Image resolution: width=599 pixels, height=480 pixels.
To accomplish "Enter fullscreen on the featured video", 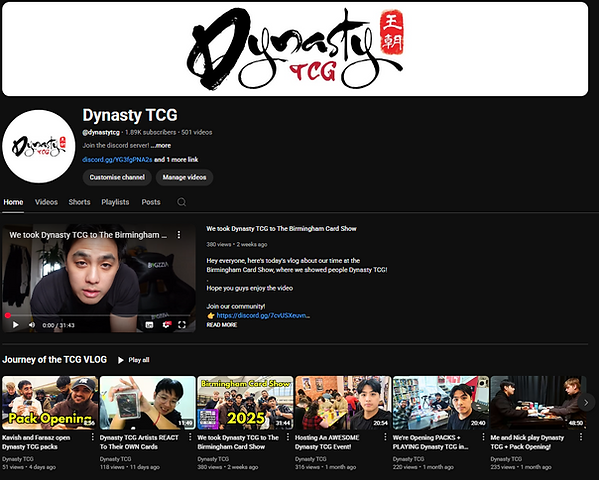I will point(182,325).
